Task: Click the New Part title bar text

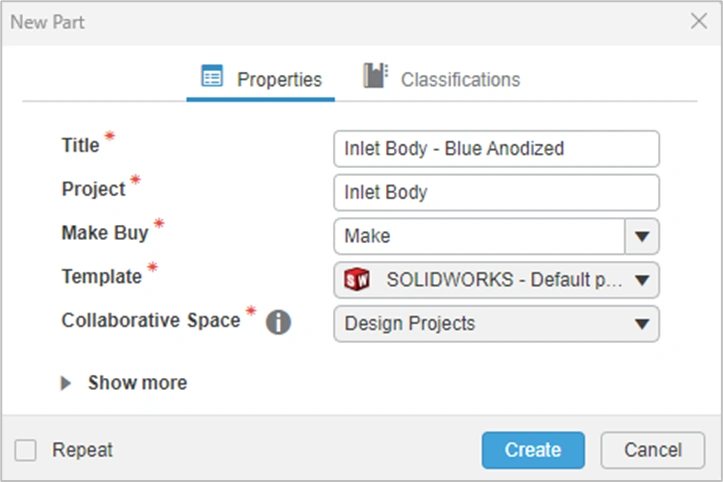Action: tap(47, 21)
